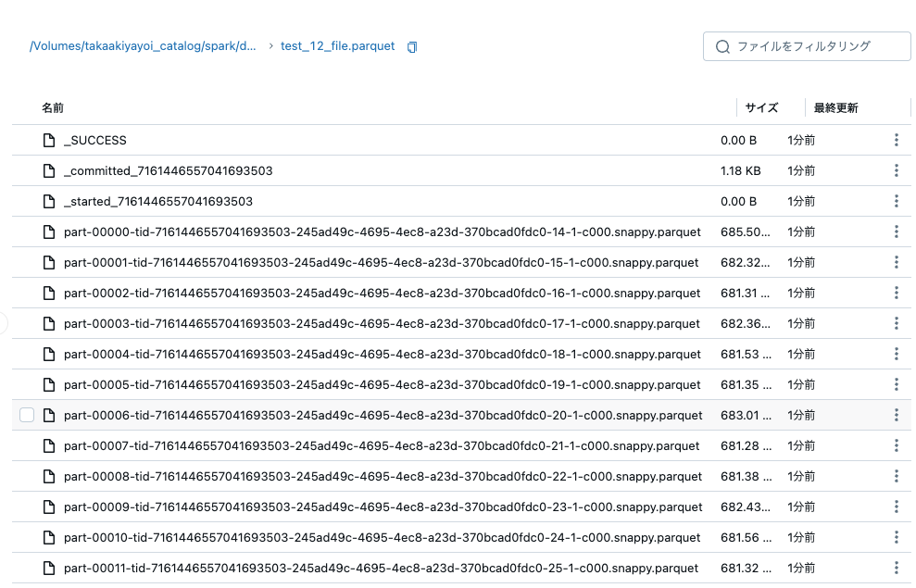Click the file icon of part-00006
916x588 pixels.
click(49, 415)
